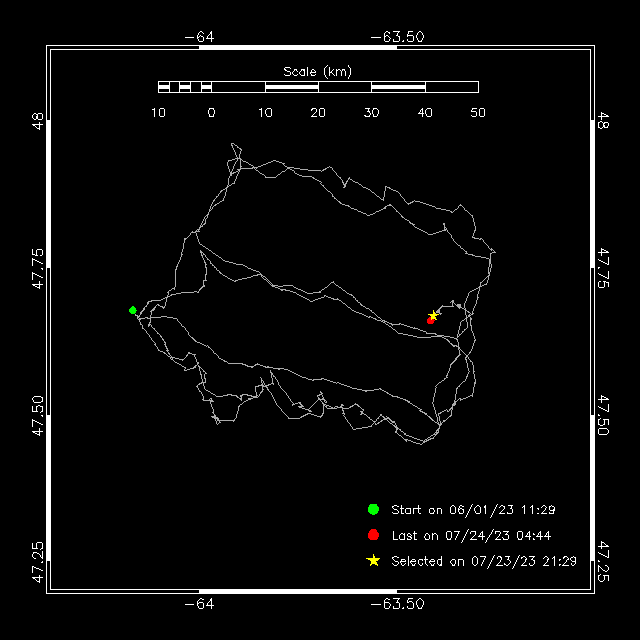
Task: Click the scale bar '50' tick label
Action: click(478, 112)
